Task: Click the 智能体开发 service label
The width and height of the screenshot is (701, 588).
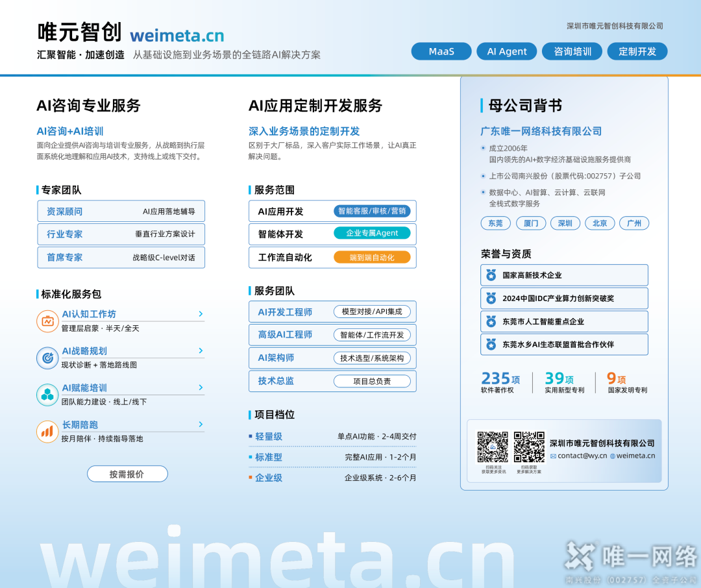Action: [281, 234]
